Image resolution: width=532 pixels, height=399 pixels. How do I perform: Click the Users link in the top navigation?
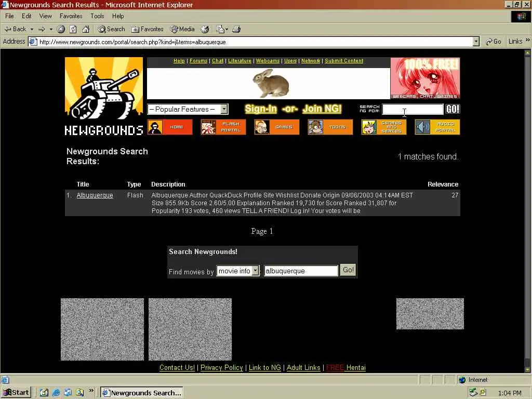[x=290, y=61]
